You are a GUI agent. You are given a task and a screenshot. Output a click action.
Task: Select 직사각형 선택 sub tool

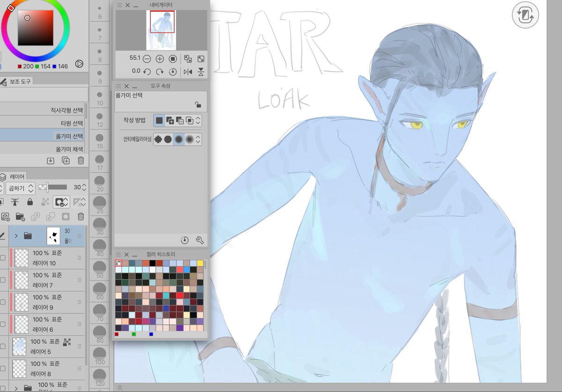click(x=42, y=110)
